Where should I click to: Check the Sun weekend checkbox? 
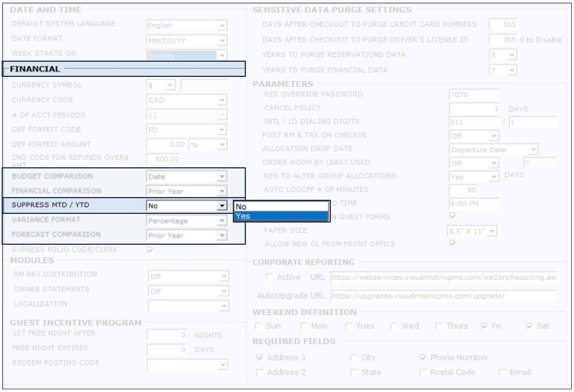259,326
